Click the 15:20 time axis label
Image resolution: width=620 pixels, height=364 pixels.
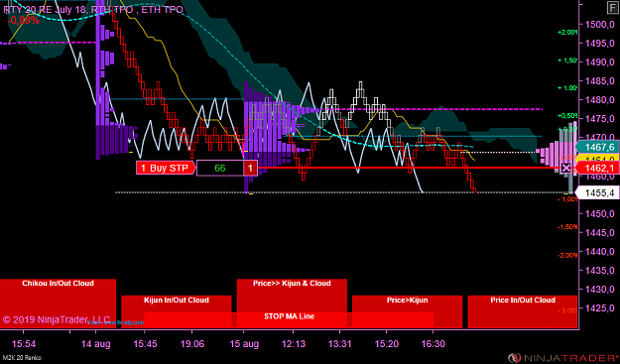(386, 344)
